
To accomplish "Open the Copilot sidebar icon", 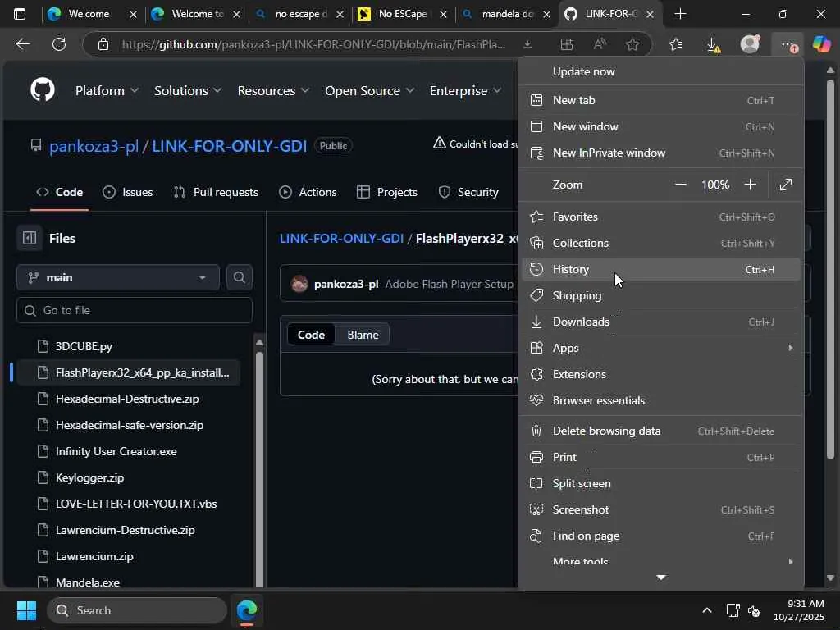I will tap(821, 44).
